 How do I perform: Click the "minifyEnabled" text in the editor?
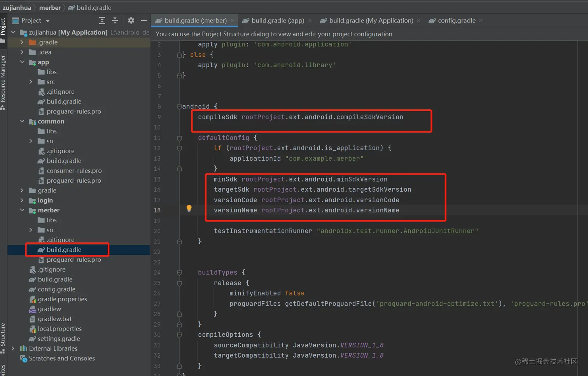click(255, 293)
